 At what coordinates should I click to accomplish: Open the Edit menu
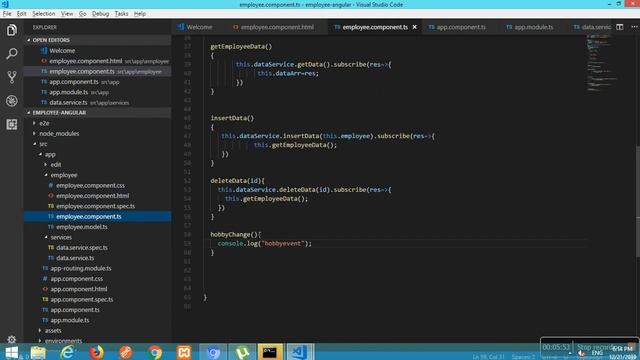point(22,13)
